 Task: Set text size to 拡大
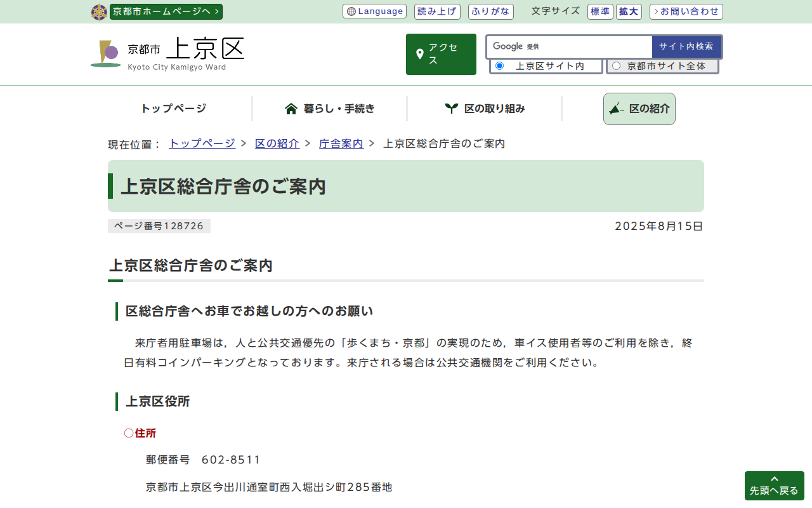pos(629,11)
